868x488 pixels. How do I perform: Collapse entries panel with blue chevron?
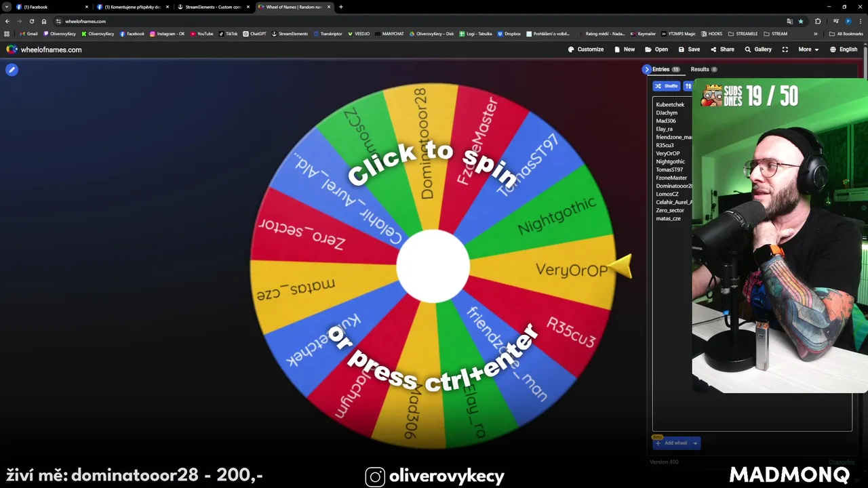[646, 69]
